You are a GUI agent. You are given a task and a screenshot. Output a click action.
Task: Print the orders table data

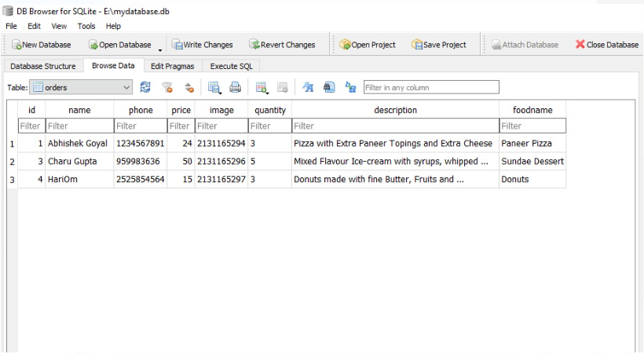point(235,87)
